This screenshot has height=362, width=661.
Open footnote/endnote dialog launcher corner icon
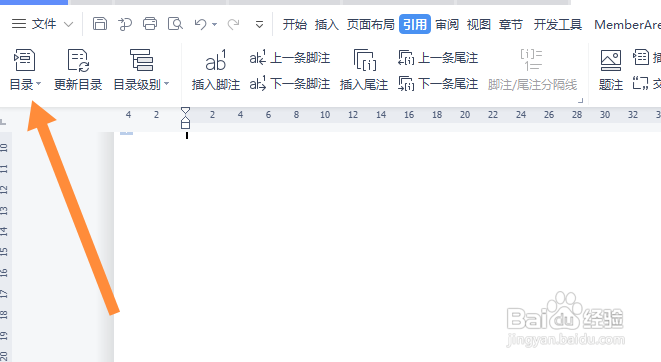pos(580,100)
